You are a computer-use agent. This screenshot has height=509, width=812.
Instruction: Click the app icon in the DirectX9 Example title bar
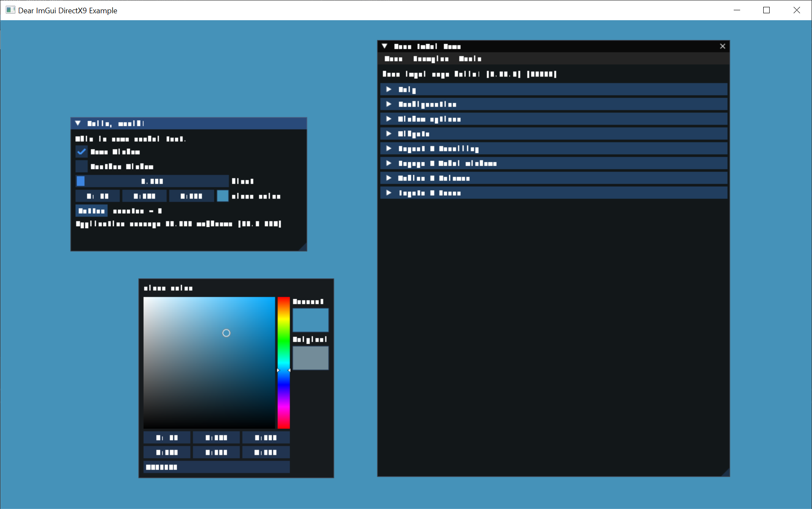click(x=11, y=10)
